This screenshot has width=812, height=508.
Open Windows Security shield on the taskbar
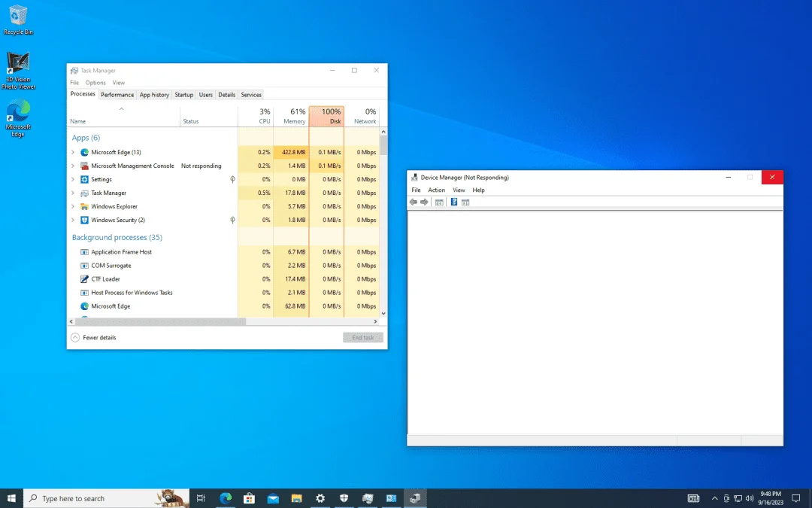pyautogui.click(x=344, y=498)
